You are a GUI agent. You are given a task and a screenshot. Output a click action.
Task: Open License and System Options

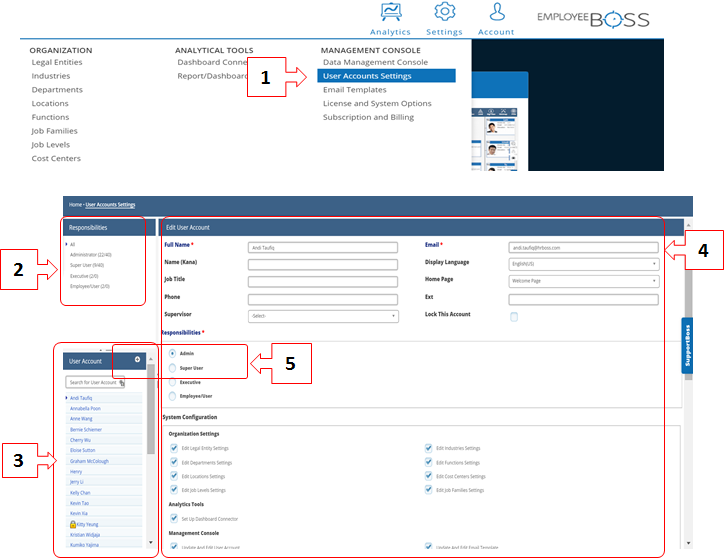[377, 103]
